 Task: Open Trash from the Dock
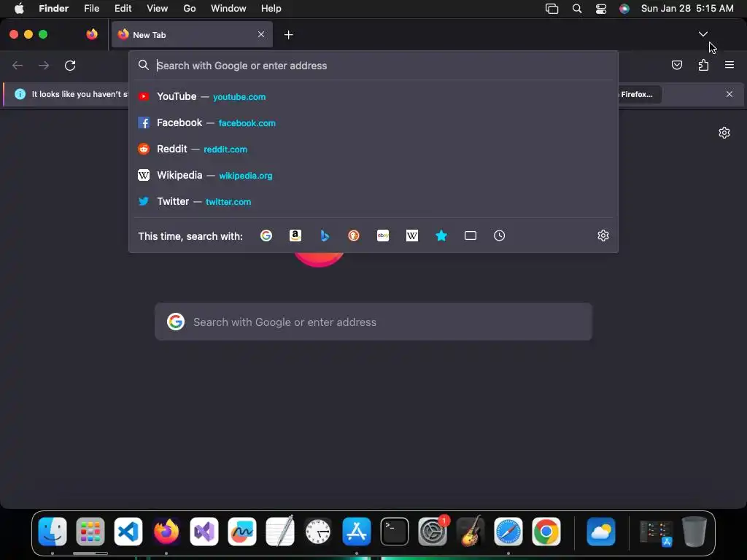(x=694, y=532)
